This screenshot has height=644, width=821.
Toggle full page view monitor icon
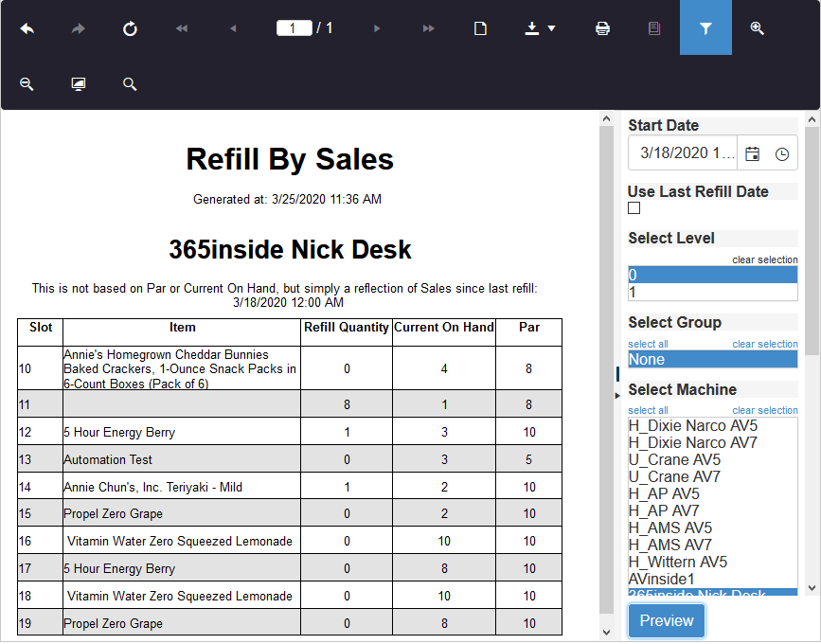(79, 83)
